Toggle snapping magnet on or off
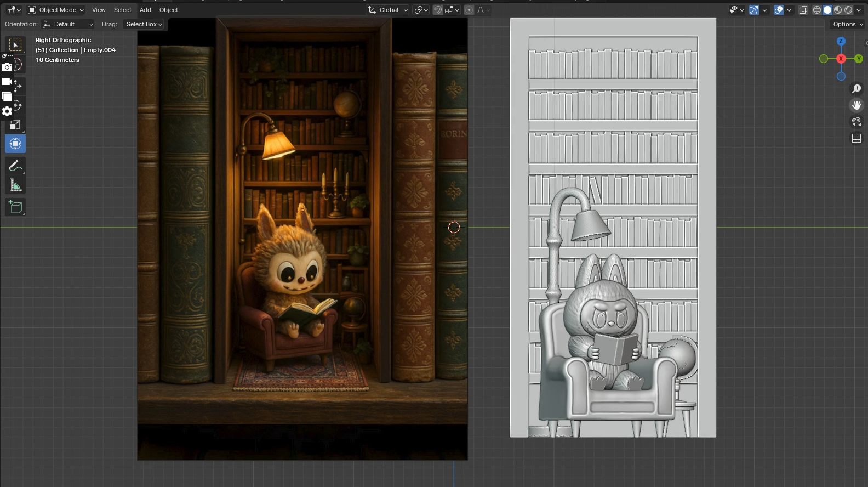 437,10
